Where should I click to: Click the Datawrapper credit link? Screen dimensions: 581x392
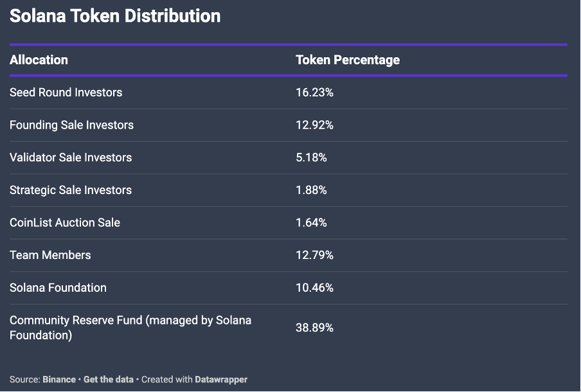(221, 379)
